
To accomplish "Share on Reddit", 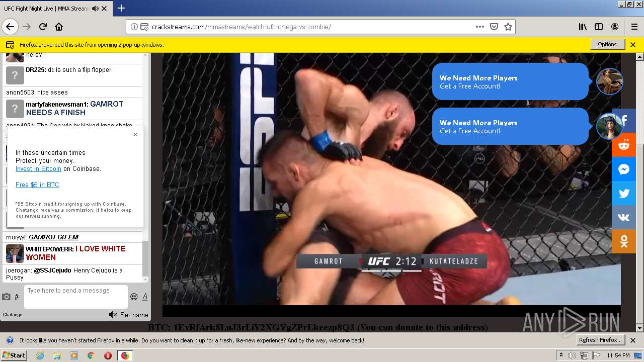I will pyautogui.click(x=624, y=145).
